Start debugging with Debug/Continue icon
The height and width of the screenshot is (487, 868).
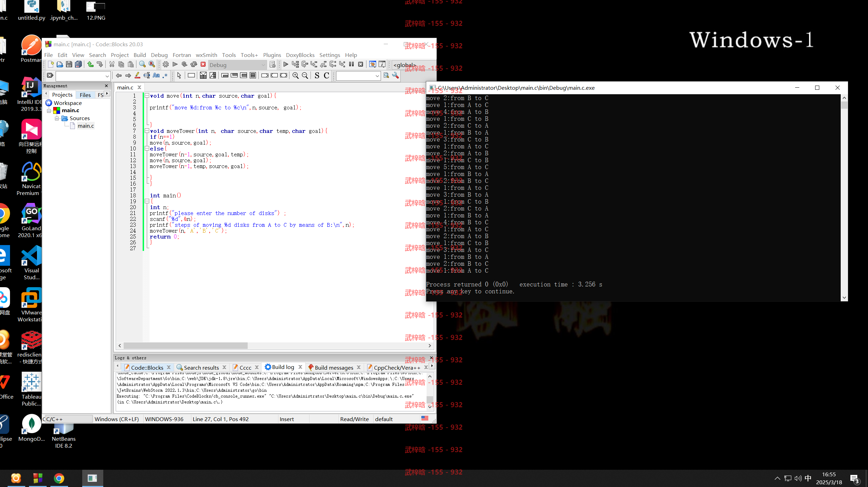pos(286,64)
